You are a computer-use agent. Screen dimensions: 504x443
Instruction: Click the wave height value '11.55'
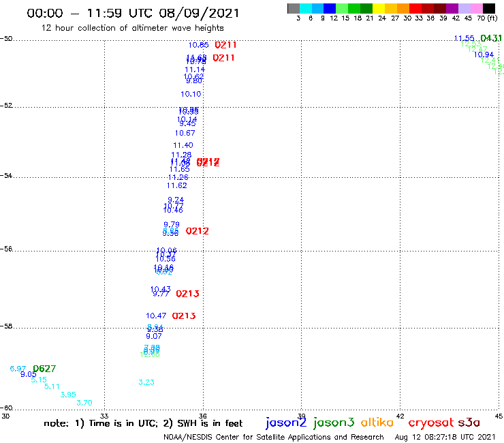[x=464, y=38]
